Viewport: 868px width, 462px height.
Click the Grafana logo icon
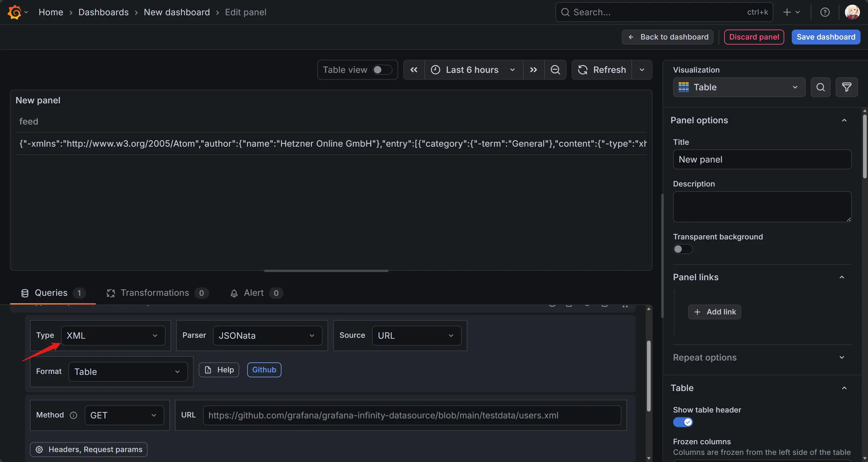[x=15, y=12]
